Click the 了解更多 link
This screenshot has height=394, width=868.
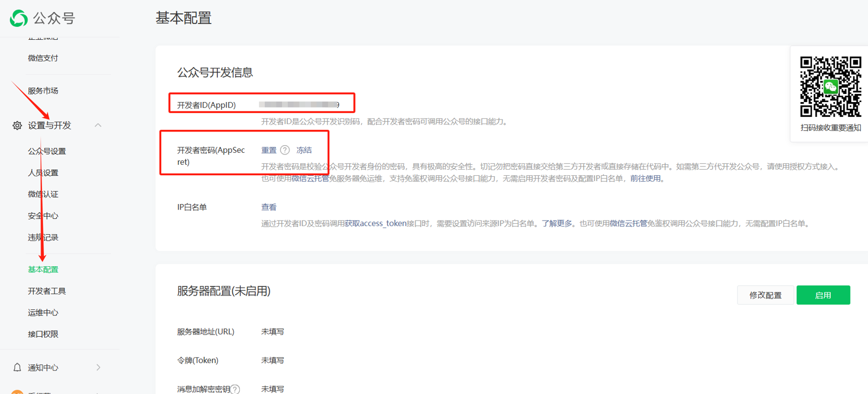(557, 223)
